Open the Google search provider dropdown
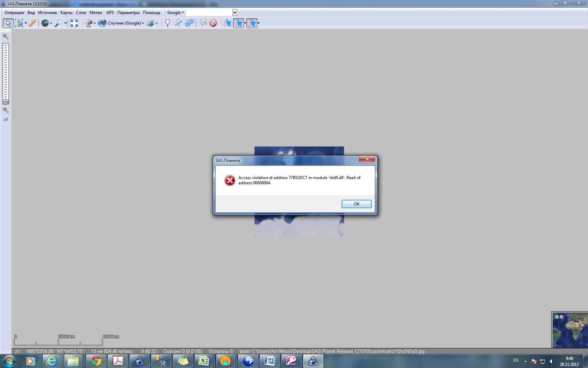588x368 pixels. (175, 13)
